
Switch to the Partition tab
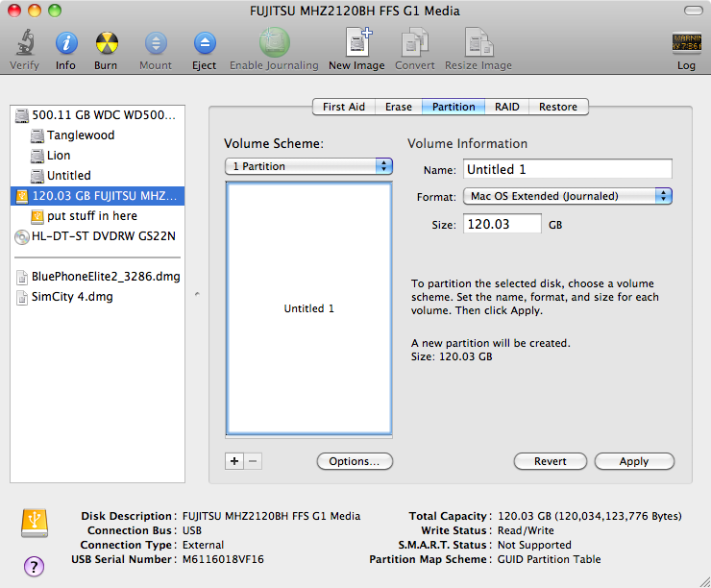454,107
